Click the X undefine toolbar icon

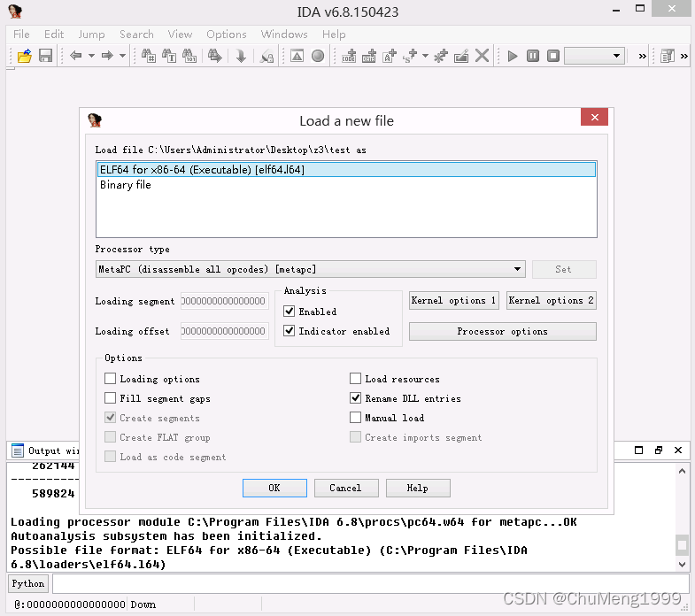pos(482,56)
